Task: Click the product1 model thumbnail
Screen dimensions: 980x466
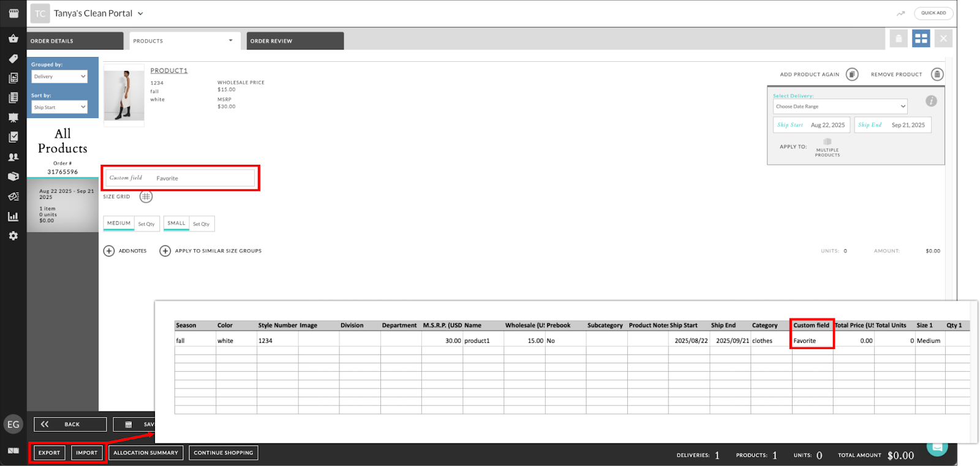Action: coord(124,95)
